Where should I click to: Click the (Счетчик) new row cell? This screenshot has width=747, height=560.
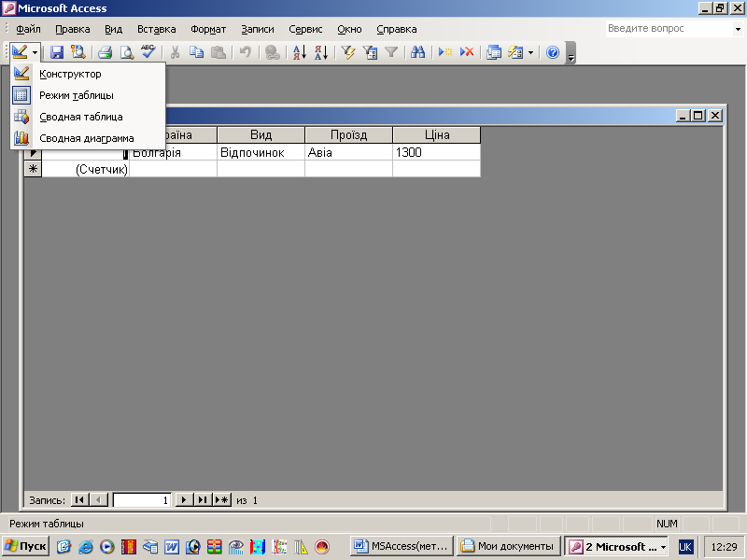pyautogui.click(x=86, y=169)
